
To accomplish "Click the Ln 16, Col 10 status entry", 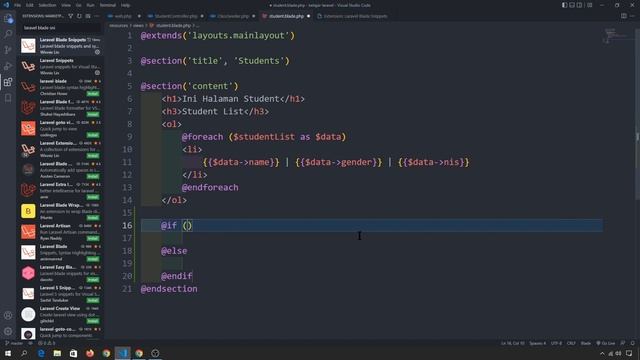I will 513,344.
